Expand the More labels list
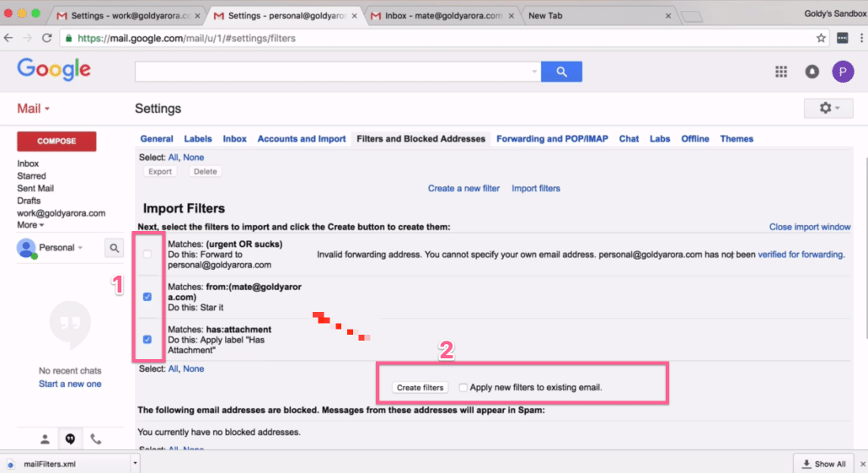Image resolution: width=868 pixels, height=473 pixels. click(x=30, y=225)
